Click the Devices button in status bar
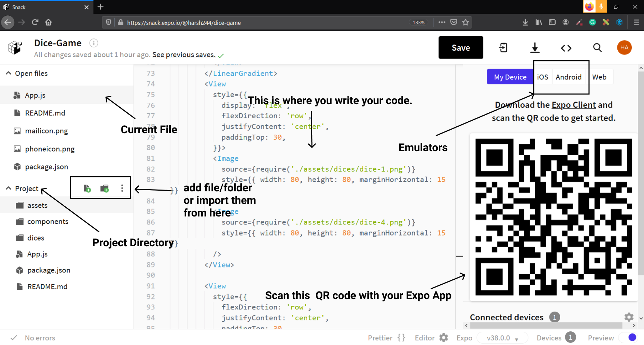Screen dimensions: 644x345 556,338
